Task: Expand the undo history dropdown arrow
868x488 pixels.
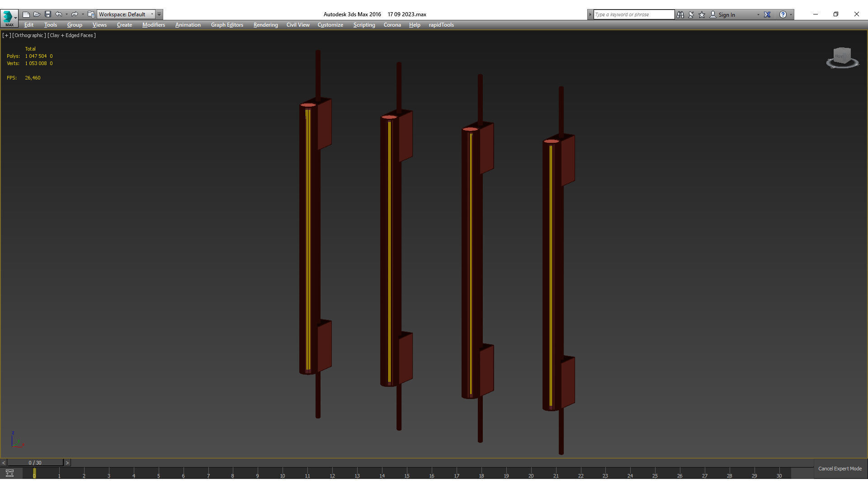Action: 66,14
